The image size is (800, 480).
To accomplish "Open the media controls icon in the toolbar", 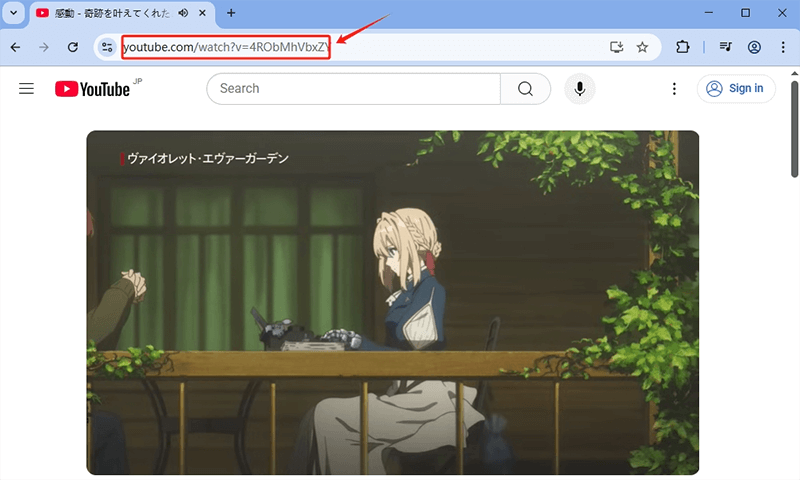I will pyautogui.click(x=726, y=47).
